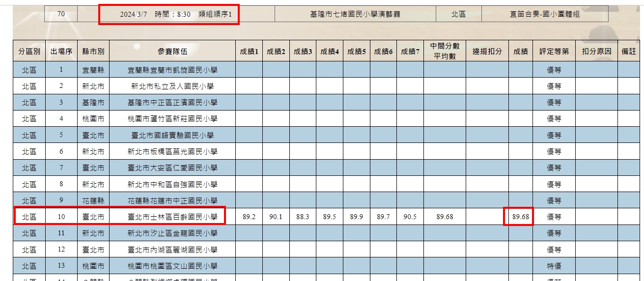Click the 縣市別 column header

[x=93, y=51]
